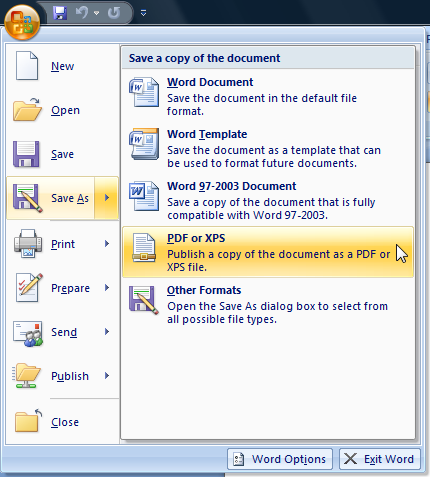Click the Save floppy icon in Quick Access toolbar
The height and width of the screenshot is (477, 430).
[60, 13]
